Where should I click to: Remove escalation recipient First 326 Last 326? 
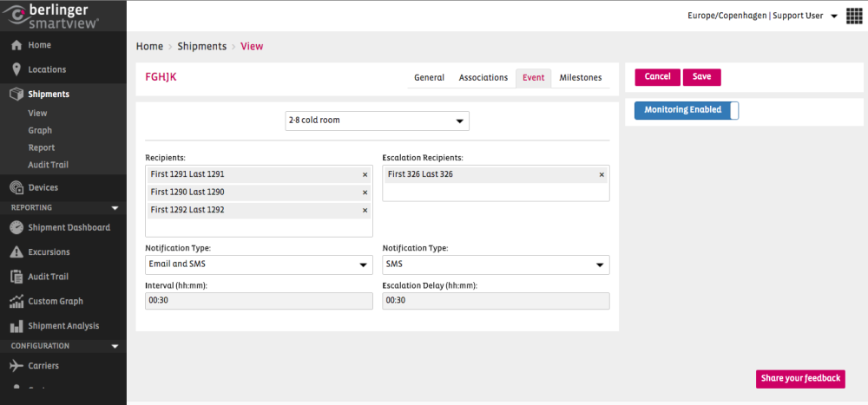(602, 174)
